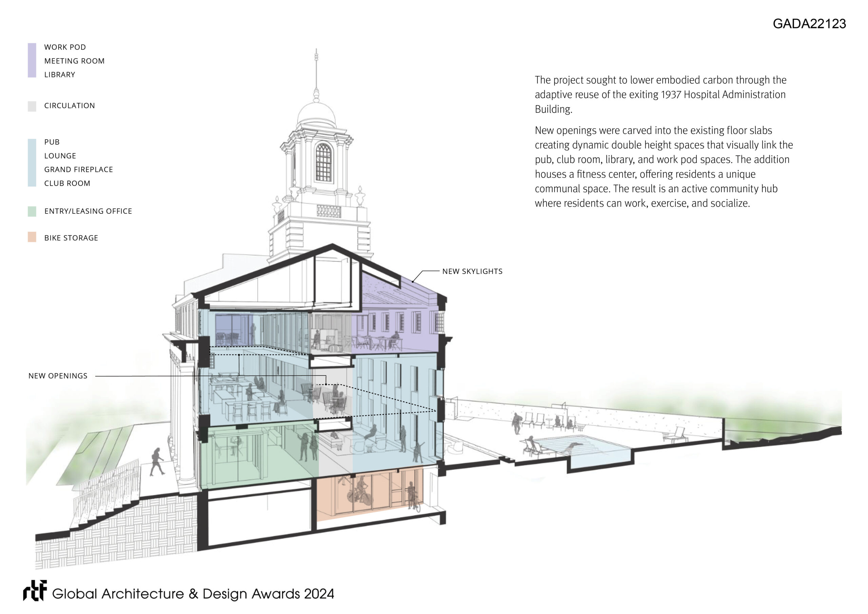The height and width of the screenshot is (614, 868).
Task: Click the NEW OPENINGS annotation label
Action: click(58, 376)
